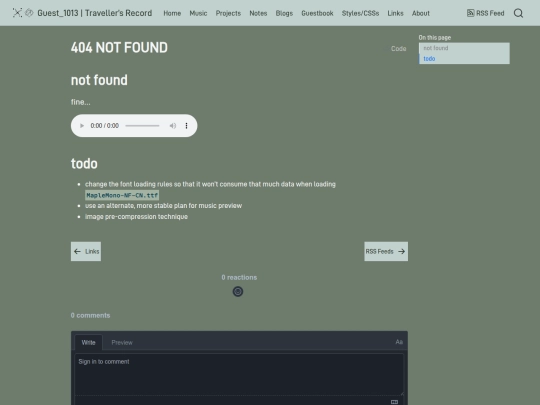Screen dimensions: 540x405
Task: Click the markdown icon below comment box
Action: 394,402
